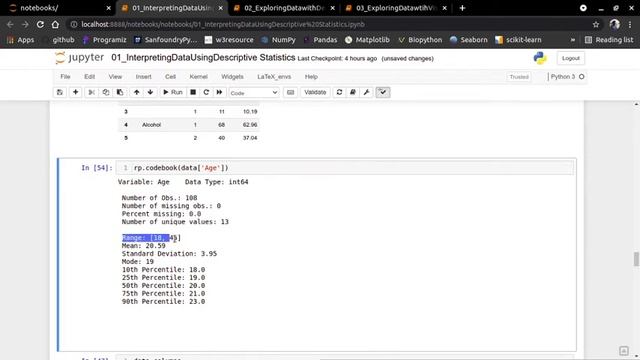Click the Python logo icon
The height and width of the screenshot is (360, 640).
point(540,58)
